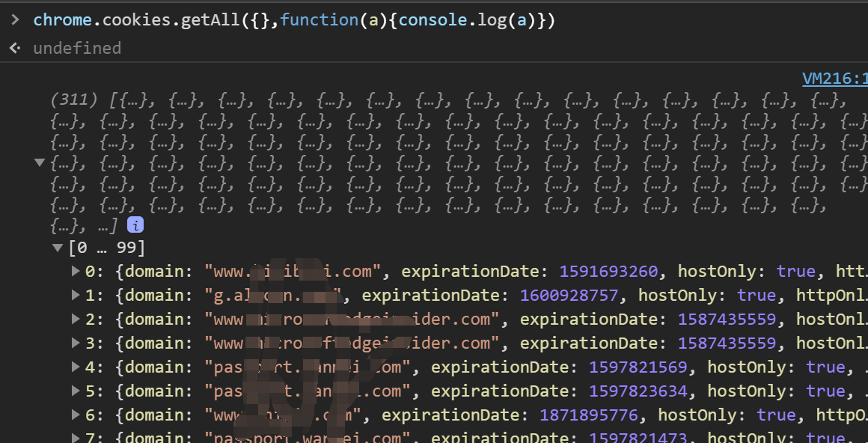This screenshot has height=443, width=868.
Task: Open the VM216 source link
Action: tap(835, 79)
